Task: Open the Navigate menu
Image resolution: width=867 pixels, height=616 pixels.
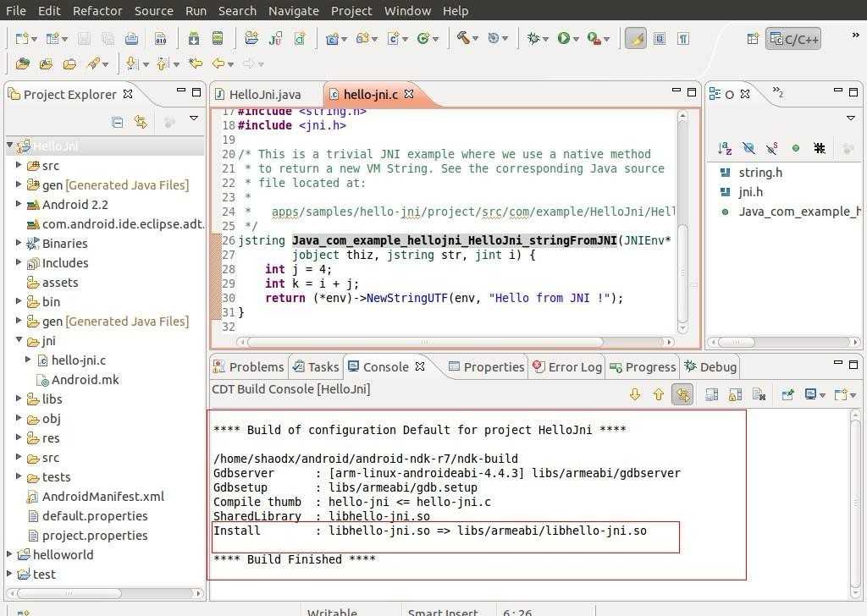Action: click(294, 10)
